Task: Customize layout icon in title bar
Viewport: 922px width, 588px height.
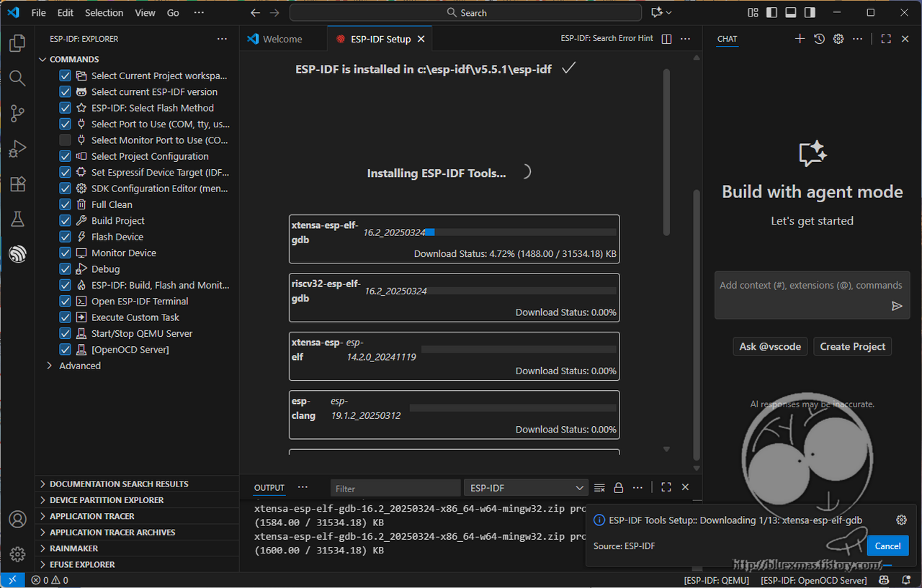Action: click(753, 12)
